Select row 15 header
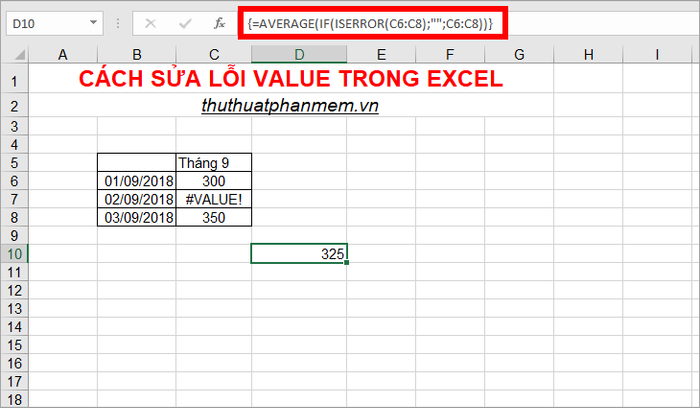The height and width of the screenshot is (408, 700). click(14, 345)
